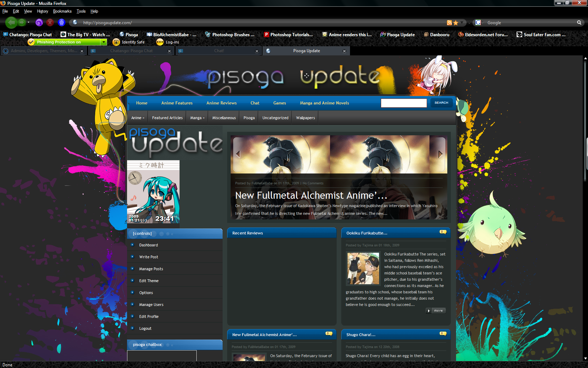Expand the Anime category submenu
Screen dimensions: 588x368
click(x=138, y=118)
